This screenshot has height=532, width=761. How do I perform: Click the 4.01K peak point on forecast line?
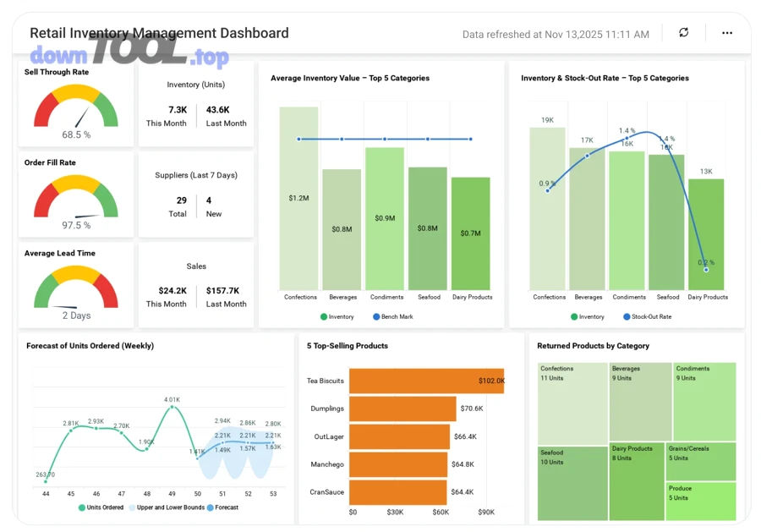pyautogui.click(x=172, y=407)
